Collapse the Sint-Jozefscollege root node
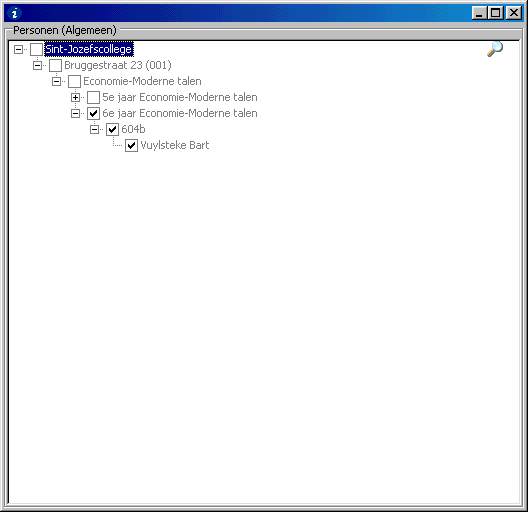528x512 pixels. [19, 50]
